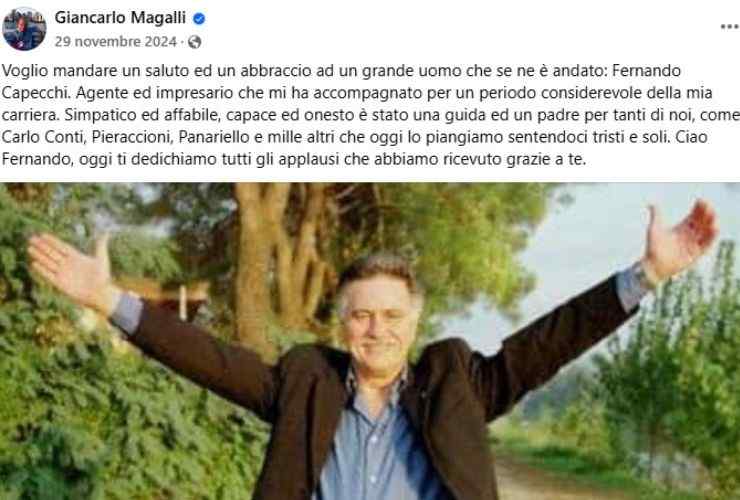
Task: Click the globe public audience icon
Action: click(195, 42)
